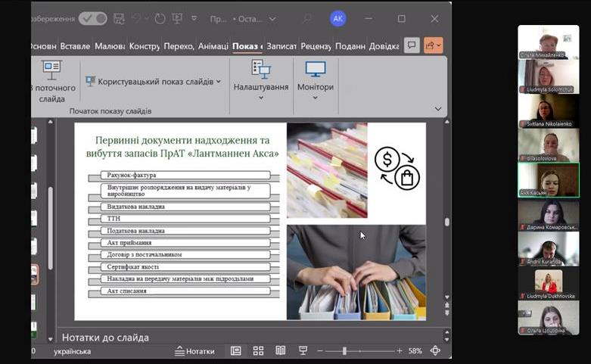Click the "ТТН" list item on slide
Viewport: 591px width, 364px height.
185,219
